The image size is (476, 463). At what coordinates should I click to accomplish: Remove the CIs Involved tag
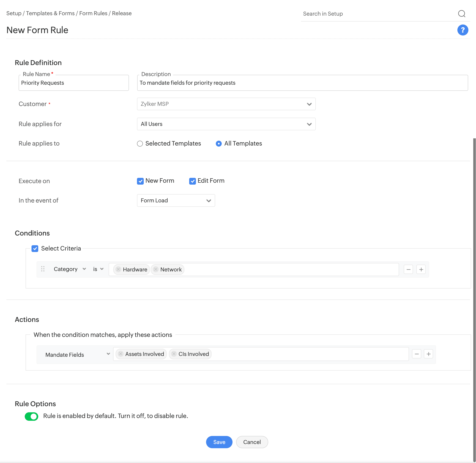[x=174, y=354]
